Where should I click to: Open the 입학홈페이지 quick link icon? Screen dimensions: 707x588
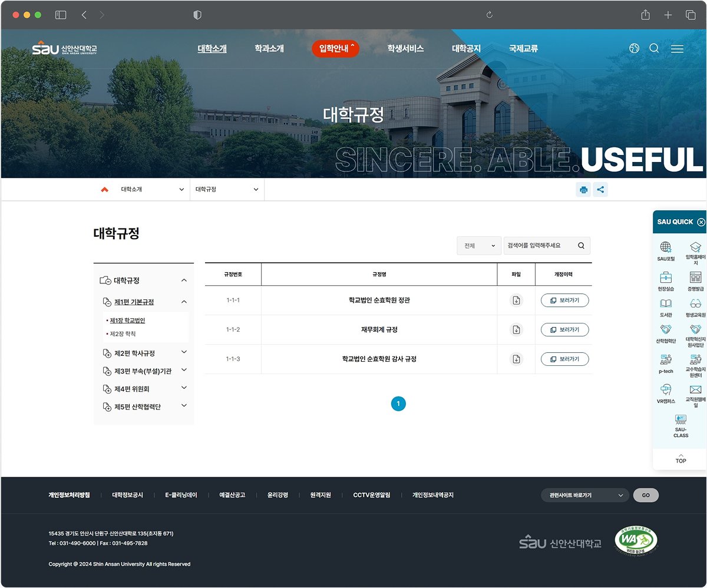(695, 247)
